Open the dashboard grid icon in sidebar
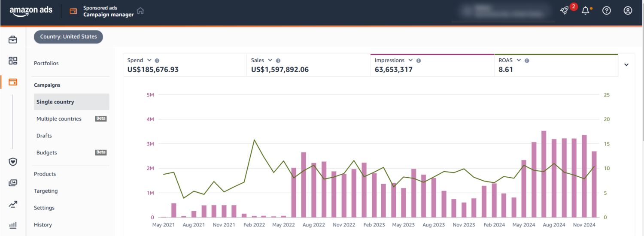This screenshot has height=236, width=644. tap(13, 61)
